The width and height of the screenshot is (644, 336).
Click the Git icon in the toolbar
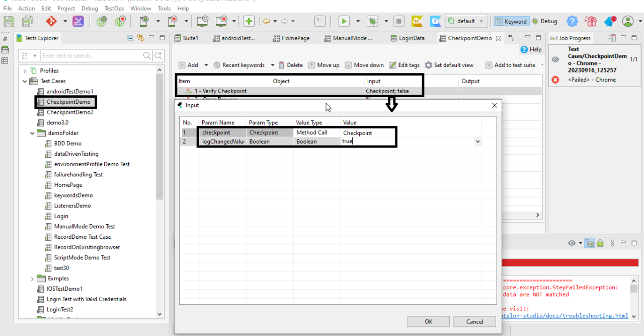[x=51, y=21]
